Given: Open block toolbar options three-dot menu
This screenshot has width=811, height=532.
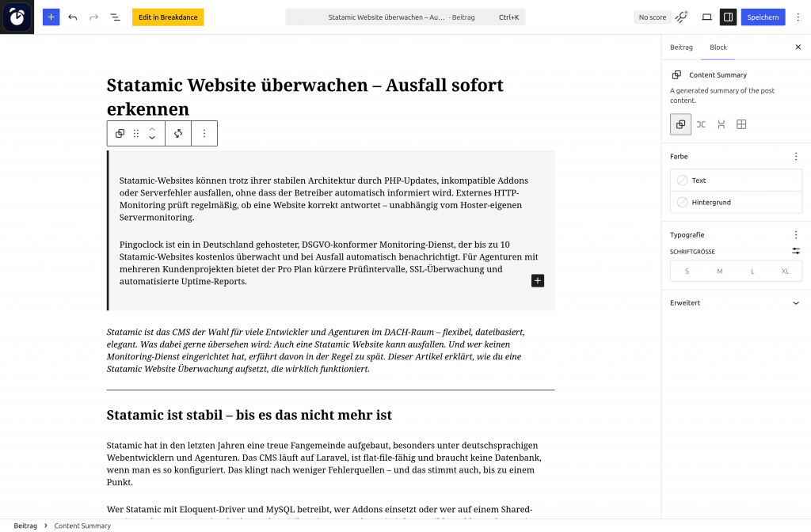Looking at the screenshot, I should [x=204, y=133].
